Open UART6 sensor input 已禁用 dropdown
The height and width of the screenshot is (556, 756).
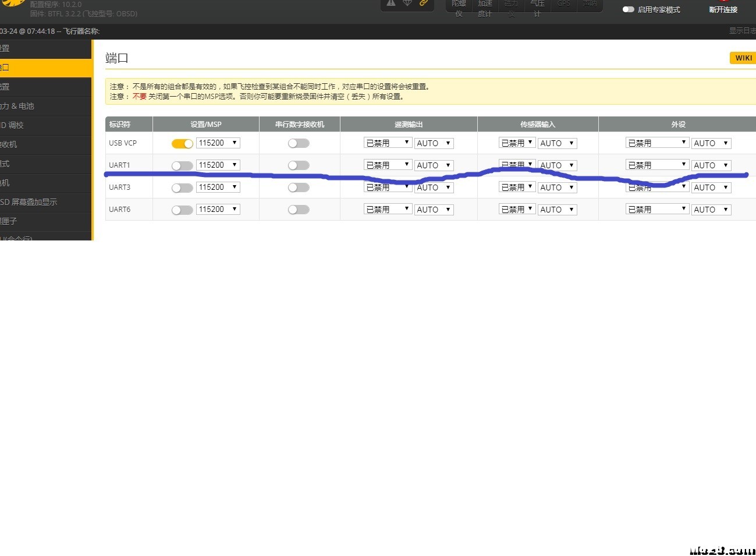517,209
